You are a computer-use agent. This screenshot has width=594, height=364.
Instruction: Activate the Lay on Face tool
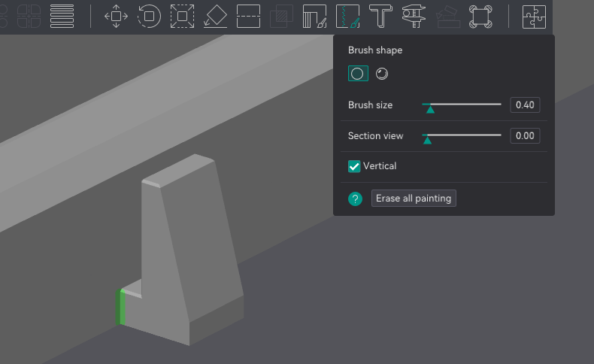215,16
